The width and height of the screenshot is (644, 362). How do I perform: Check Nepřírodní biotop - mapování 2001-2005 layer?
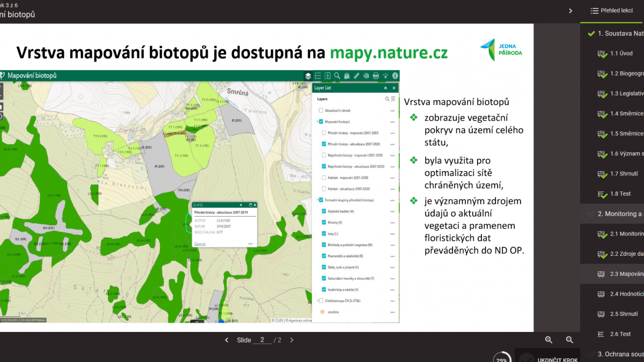click(324, 155)
